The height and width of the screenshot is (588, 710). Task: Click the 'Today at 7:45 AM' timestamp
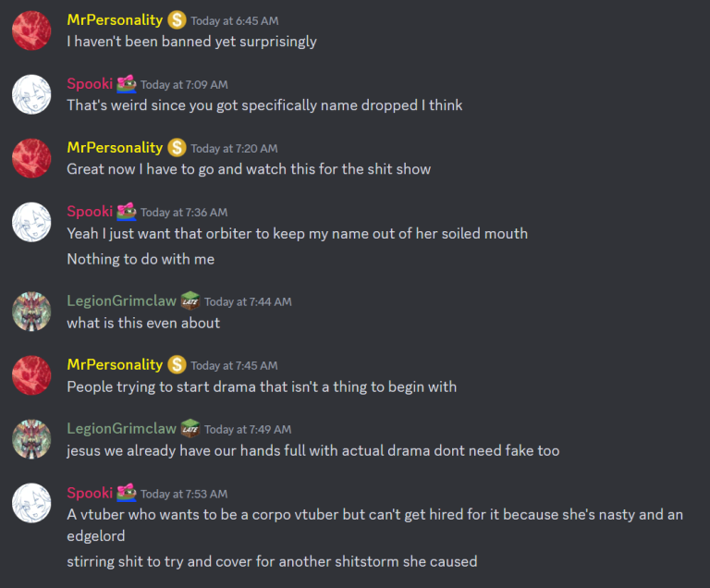point(234,365)
